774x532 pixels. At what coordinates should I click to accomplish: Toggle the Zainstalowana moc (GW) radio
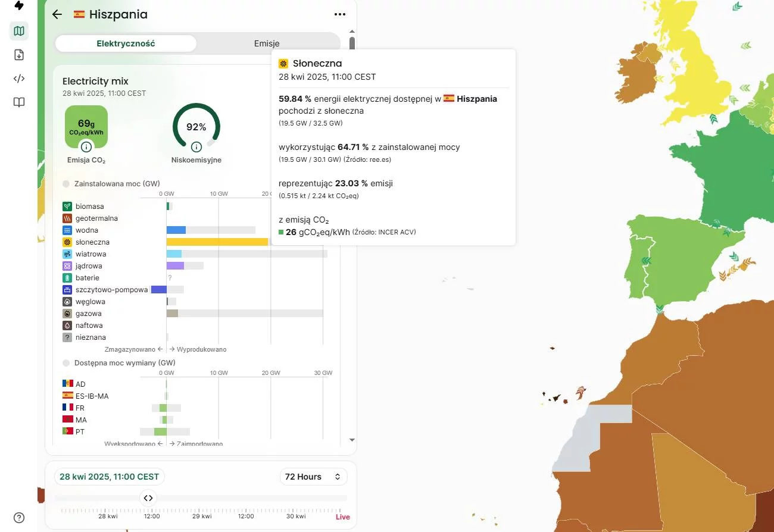point(66,184)
